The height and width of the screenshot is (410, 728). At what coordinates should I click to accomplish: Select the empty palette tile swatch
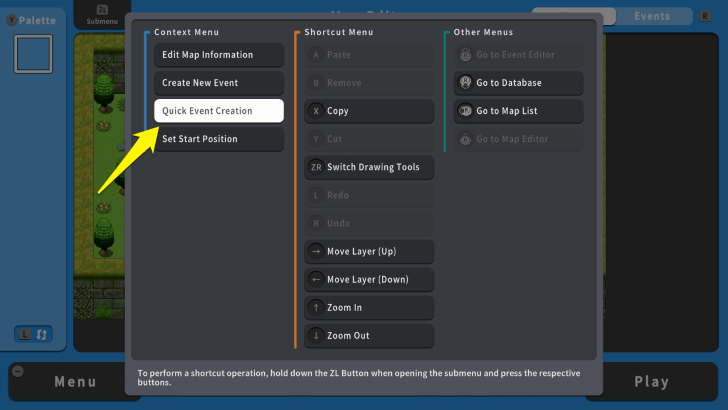pyautogui.click(x=33, y=54)
